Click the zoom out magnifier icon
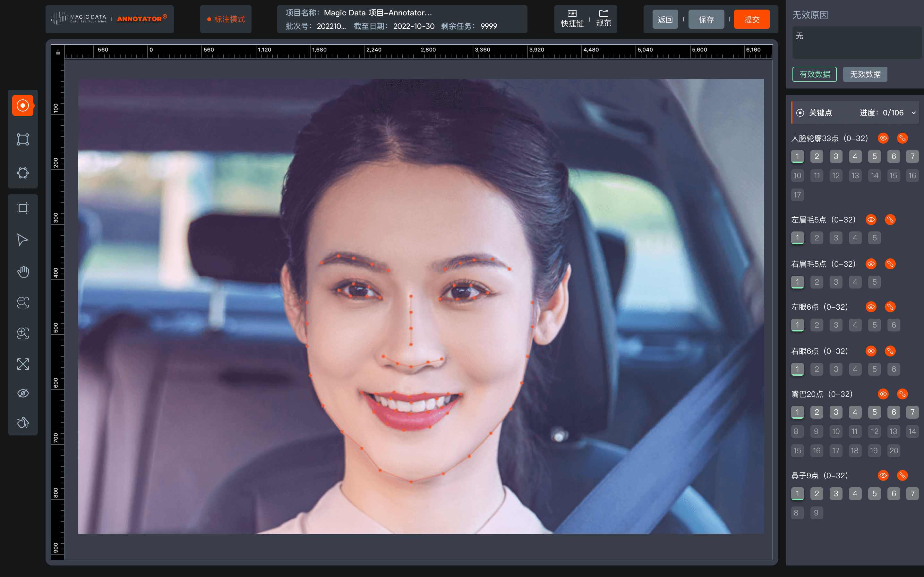Image resolution: width=924 pixels, height=577 pixels. (x=23, y=303)
